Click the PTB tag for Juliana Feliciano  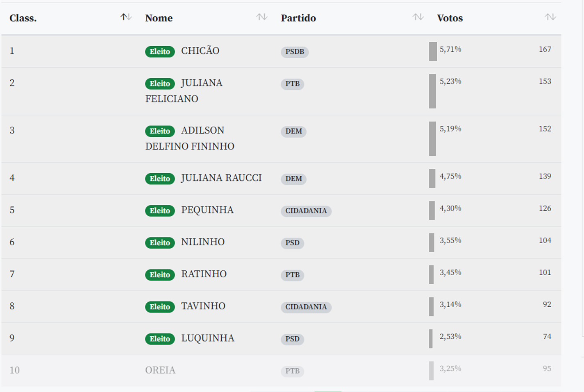point(292,84)
